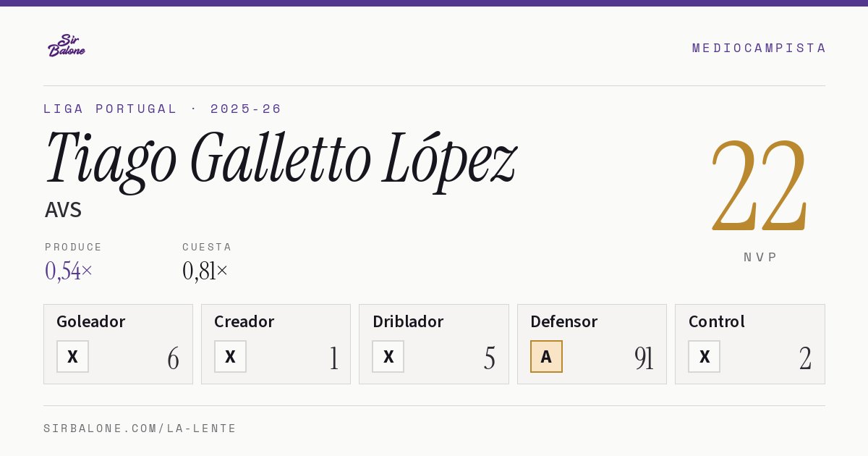The image size is (868, 456).
Task: Select the Creador stat card title
Action: tap(244, 321)
